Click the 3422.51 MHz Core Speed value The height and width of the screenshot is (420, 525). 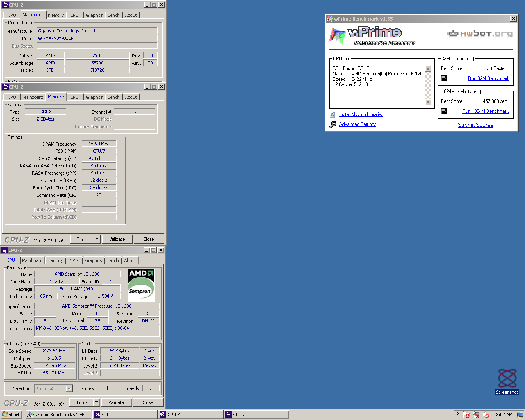coord(55,351)
